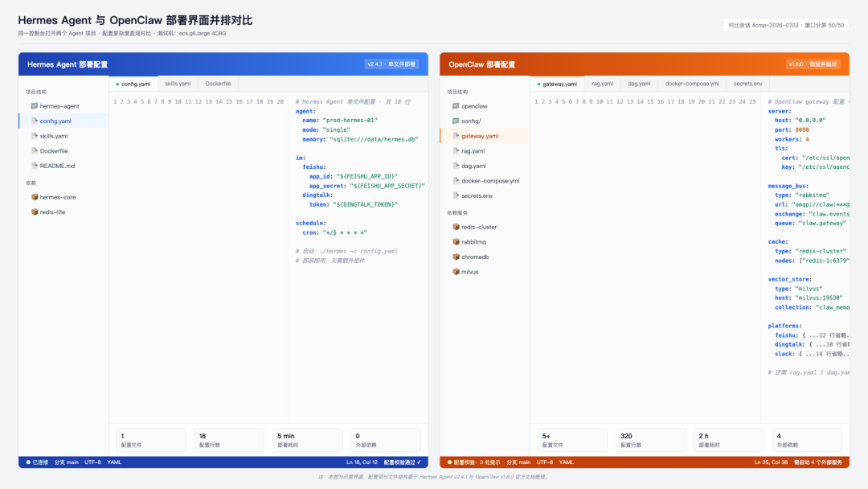
Task: Click the docker-compose.yml file icon in the tree
Action: (x=456, y=180)
